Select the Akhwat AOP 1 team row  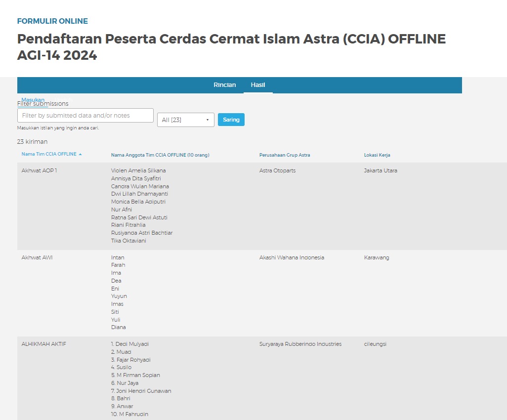coord(36,170)
